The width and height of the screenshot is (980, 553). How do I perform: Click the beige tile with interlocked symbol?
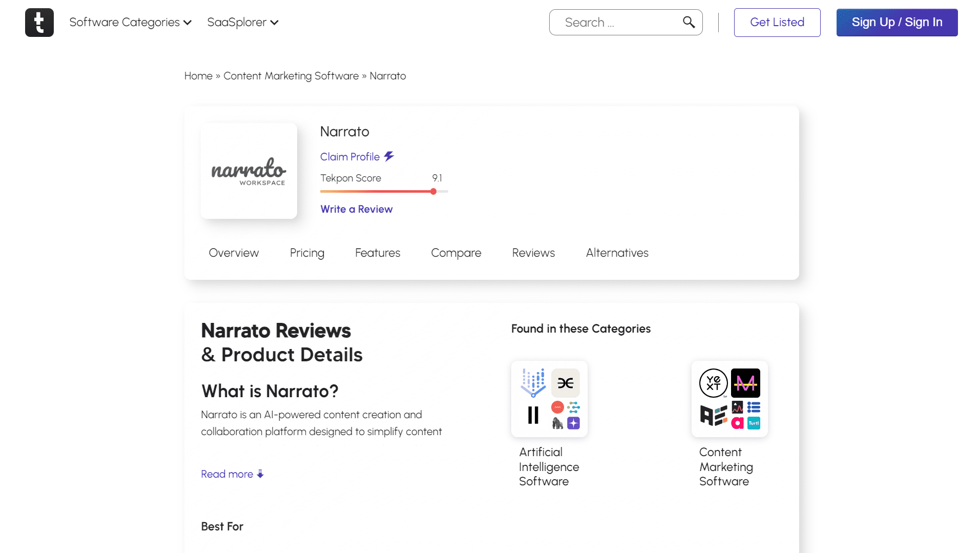[x=566, y=383]
